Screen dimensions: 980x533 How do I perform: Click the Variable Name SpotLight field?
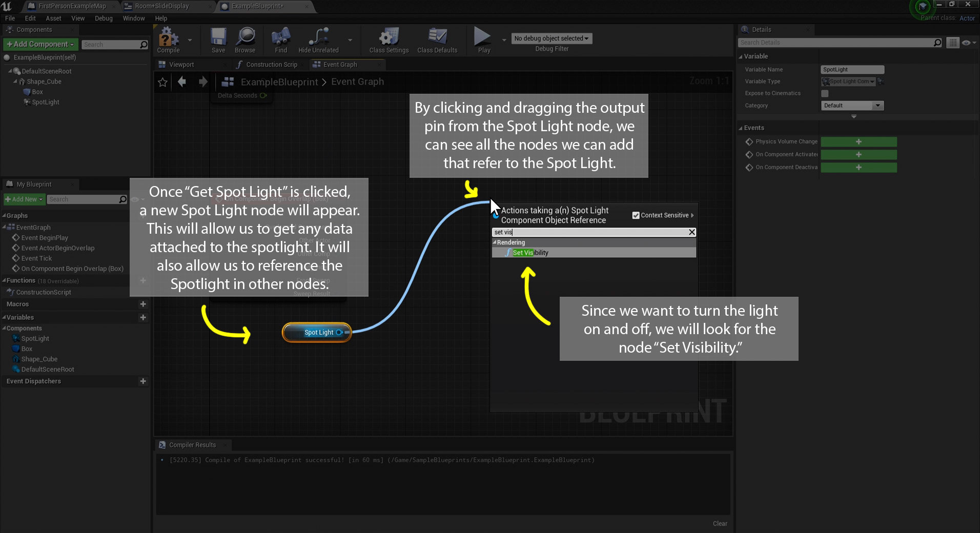tap(852, 70)
